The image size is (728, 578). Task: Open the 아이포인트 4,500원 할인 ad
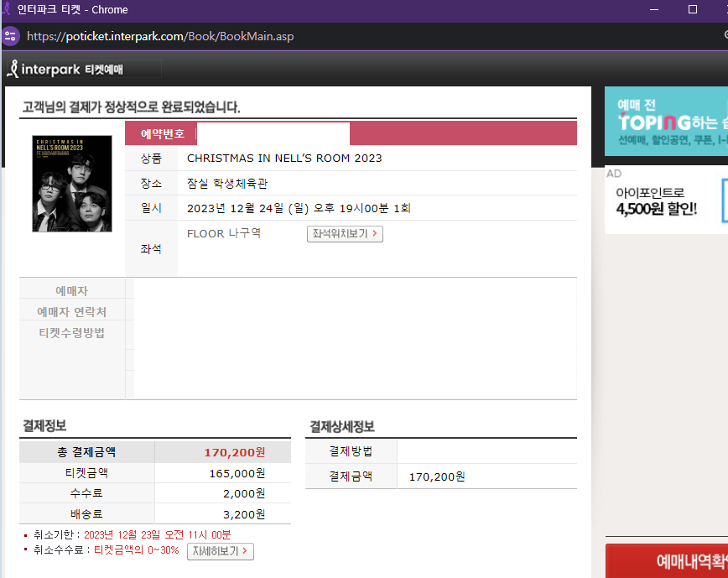(666, 200)
